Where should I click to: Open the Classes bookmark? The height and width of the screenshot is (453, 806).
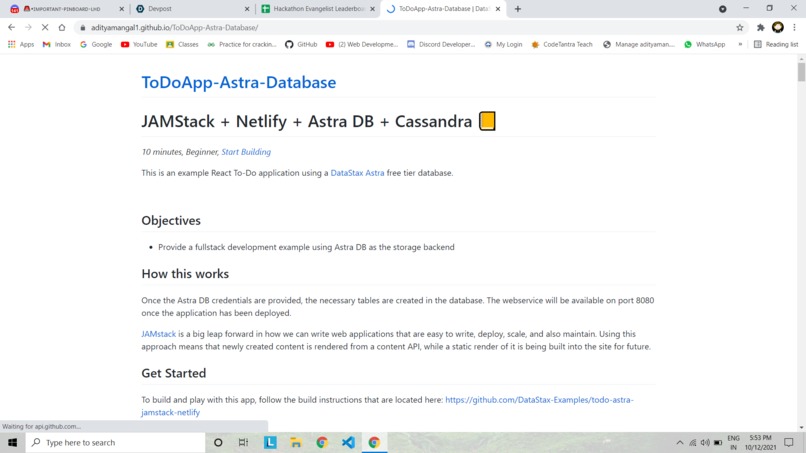coord(182,45)
